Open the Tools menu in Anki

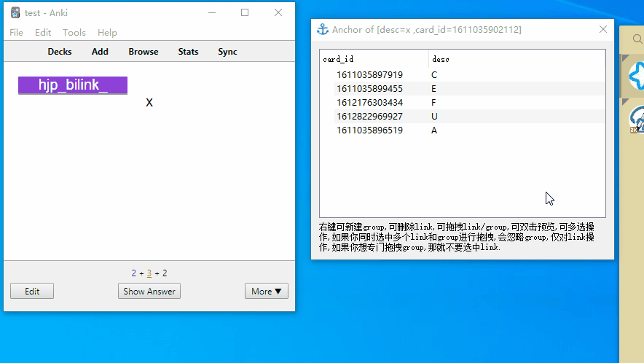click(x=74, y=33)
